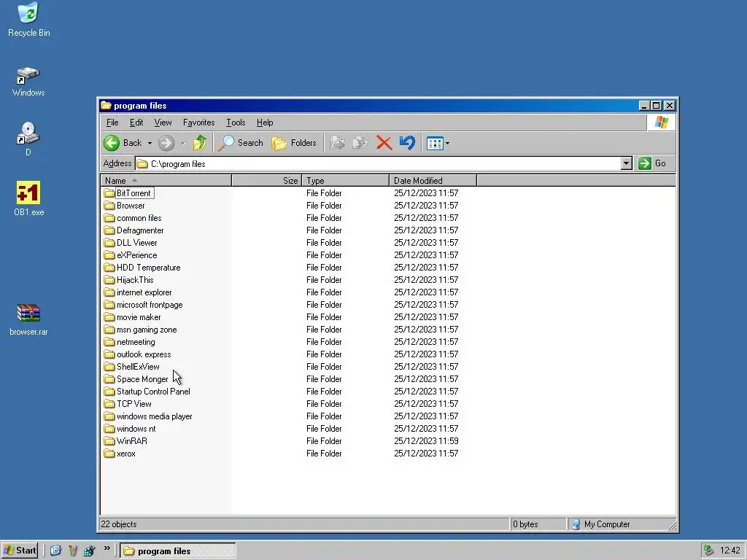Open the Tools menu

pyautogui.click(x=236, y=122)
